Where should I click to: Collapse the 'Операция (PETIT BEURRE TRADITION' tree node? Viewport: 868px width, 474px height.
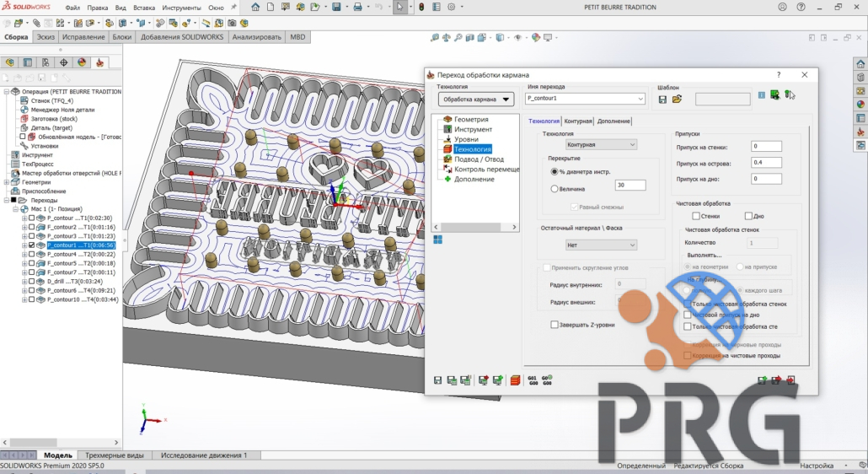click(7, 91)
